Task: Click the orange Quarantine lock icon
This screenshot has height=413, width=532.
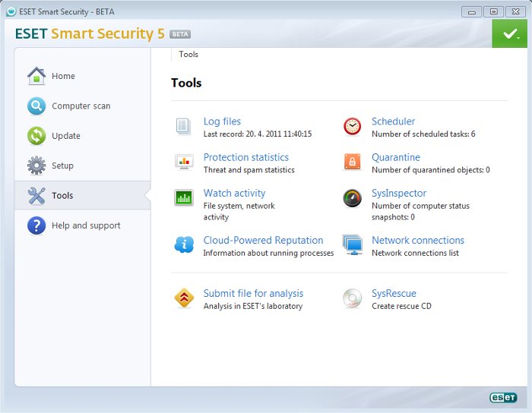Action: point(352,162)
